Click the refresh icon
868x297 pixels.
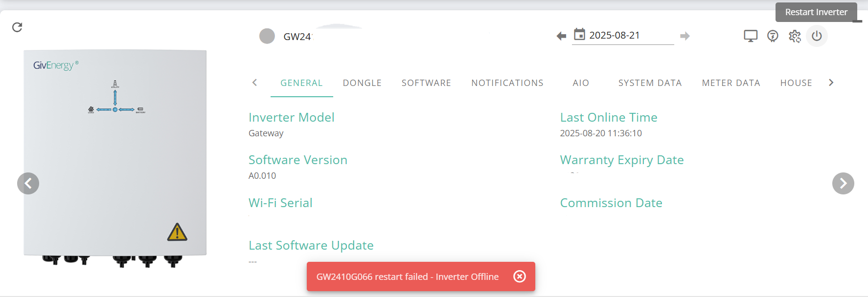point(17,27)
